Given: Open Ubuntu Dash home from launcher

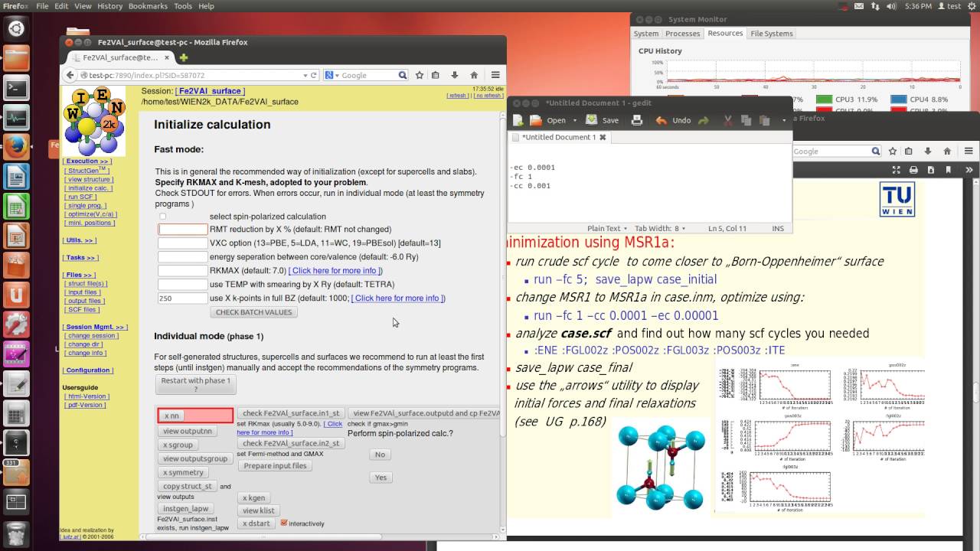Looking at the screenshot, I should click(x=16, y=29).
